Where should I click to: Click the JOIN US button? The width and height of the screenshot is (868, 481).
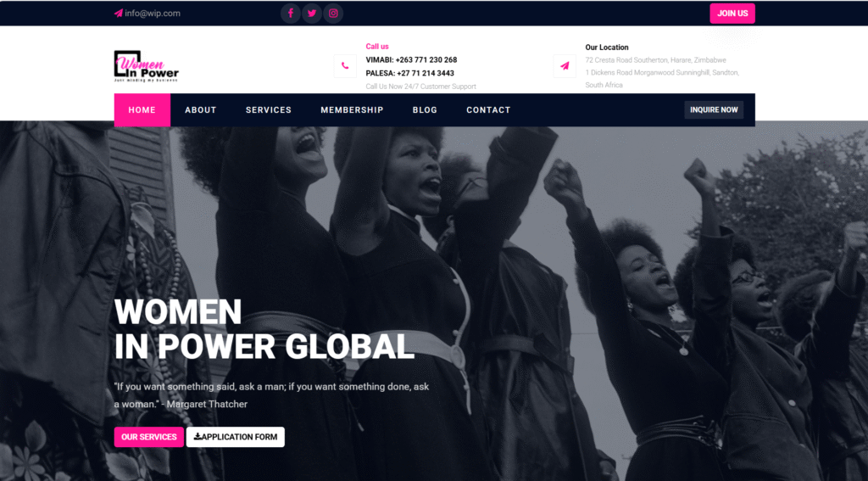[732, 14]
